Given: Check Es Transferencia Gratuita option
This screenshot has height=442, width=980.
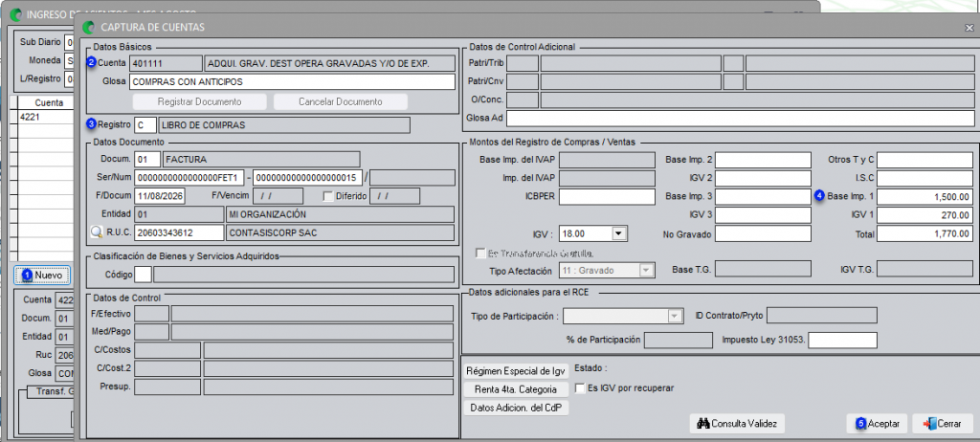Looking at the screenshot, I should (480, 254).
